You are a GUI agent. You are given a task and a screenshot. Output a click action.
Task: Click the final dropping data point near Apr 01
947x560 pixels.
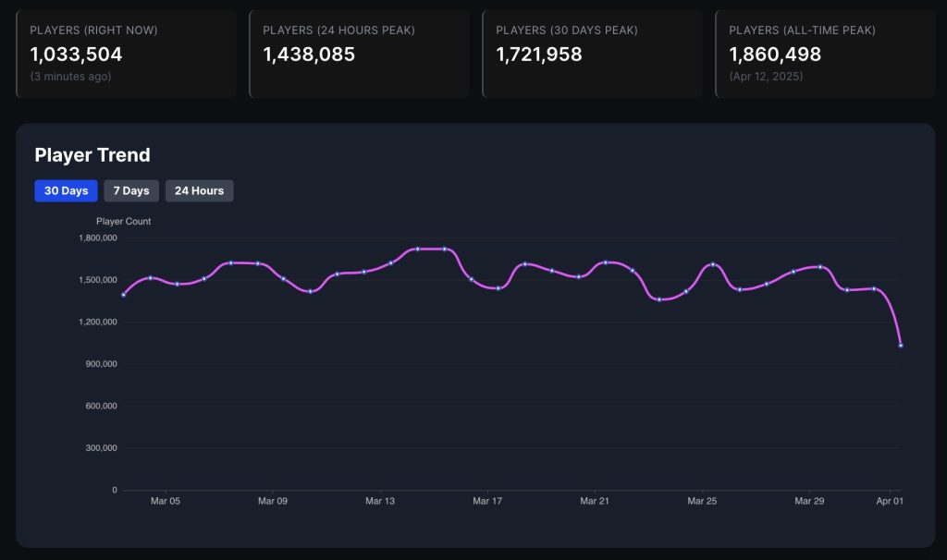coord(900,346)
